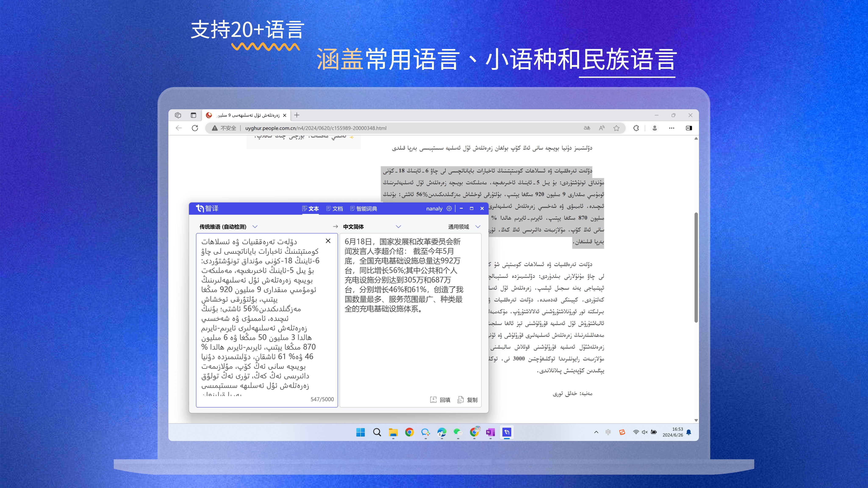Screen dimensions: 868x488
Task: Refresh the browser page
Action: tap(195, 128)
